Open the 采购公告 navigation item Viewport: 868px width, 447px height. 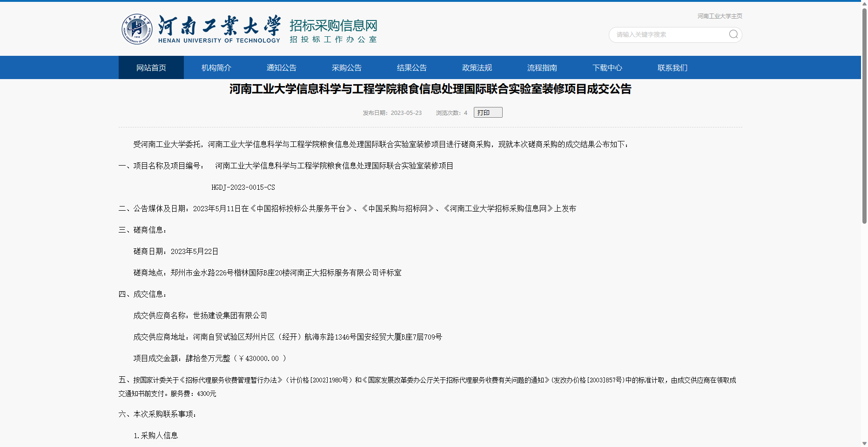(346, 67)
